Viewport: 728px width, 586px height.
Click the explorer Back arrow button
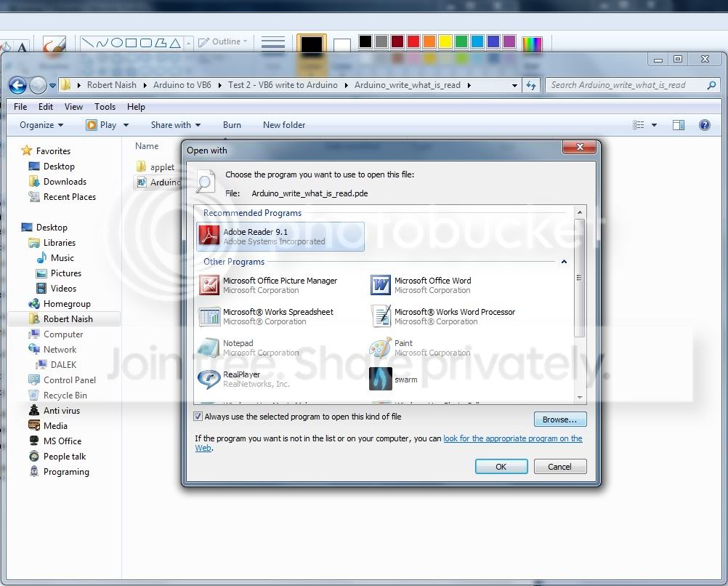pyautogui.click(x=17, y=86)
